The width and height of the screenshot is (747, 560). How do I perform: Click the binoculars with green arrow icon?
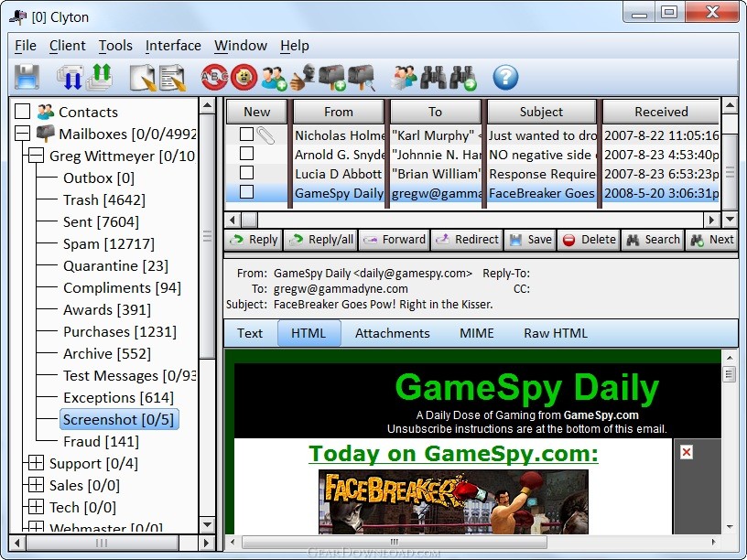click(x=463, y=78)
